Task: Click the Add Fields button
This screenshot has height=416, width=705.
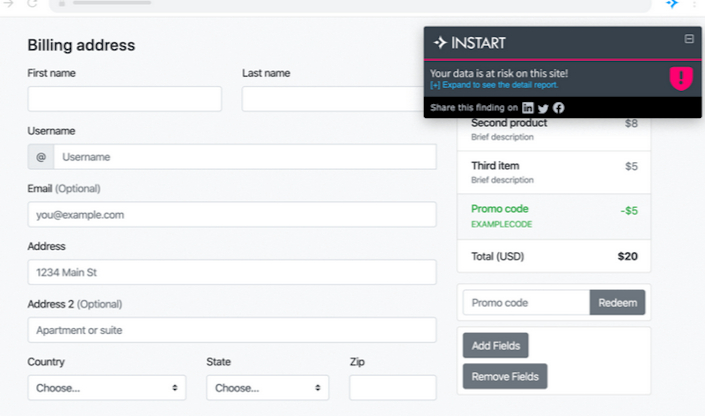Action: (495, 345)
